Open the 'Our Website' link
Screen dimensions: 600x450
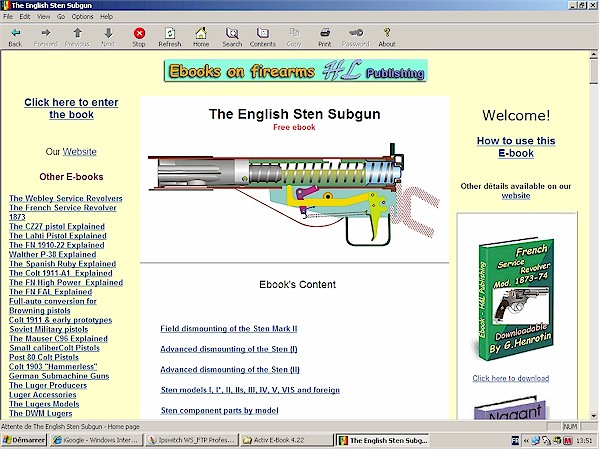pyautogui.click(x=79, y=152)
